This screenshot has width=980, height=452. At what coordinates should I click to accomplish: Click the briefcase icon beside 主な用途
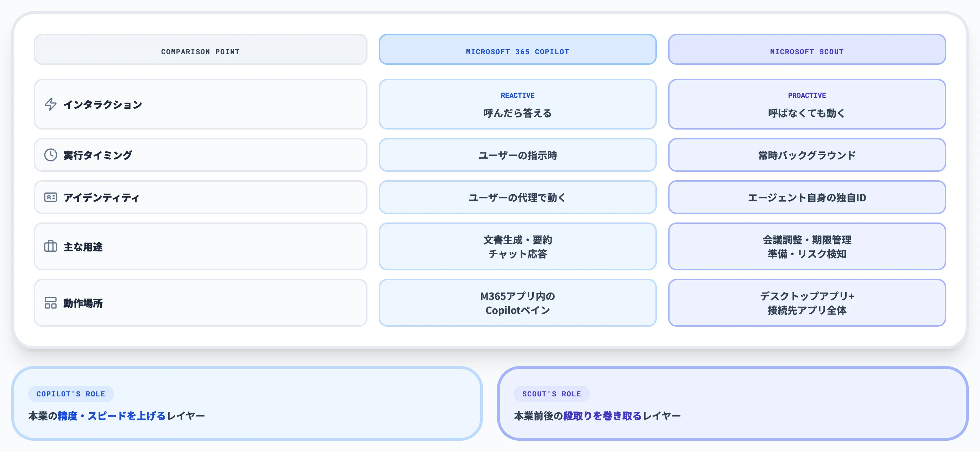coord(51,246)
